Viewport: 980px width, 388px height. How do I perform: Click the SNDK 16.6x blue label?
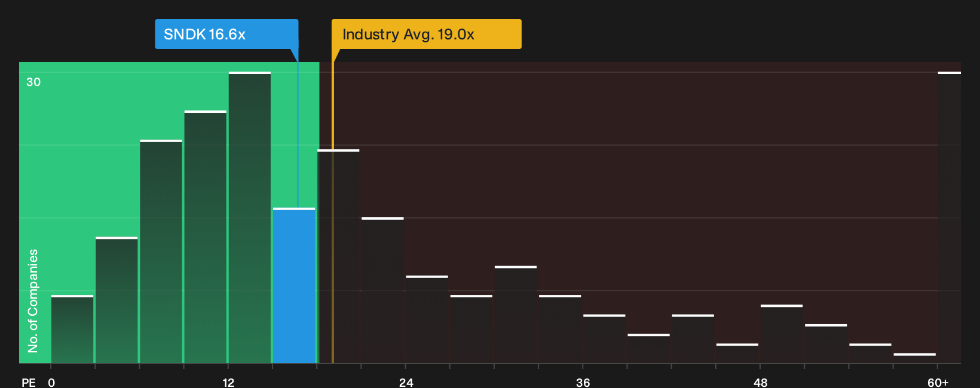point(226,34)
